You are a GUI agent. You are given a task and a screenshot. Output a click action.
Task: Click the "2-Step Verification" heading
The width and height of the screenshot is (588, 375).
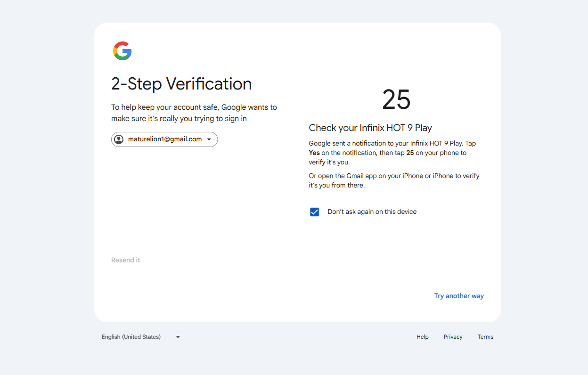tap(181, 84)
